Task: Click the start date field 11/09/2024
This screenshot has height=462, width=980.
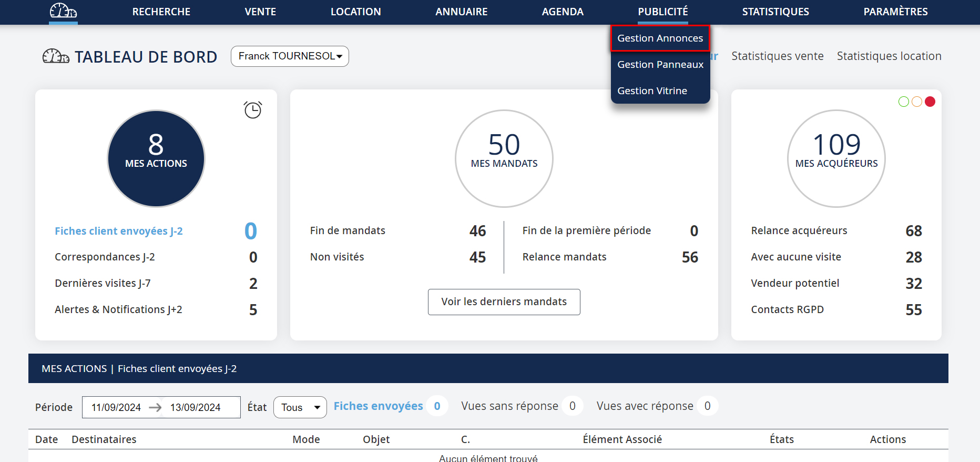Action: (116, 407)
